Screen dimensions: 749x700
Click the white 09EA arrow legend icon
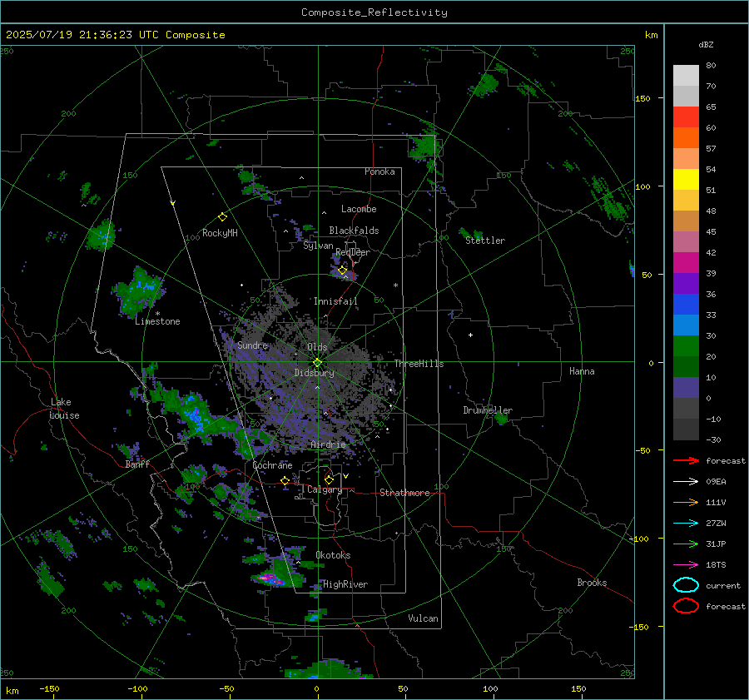(x=686, y=482)
